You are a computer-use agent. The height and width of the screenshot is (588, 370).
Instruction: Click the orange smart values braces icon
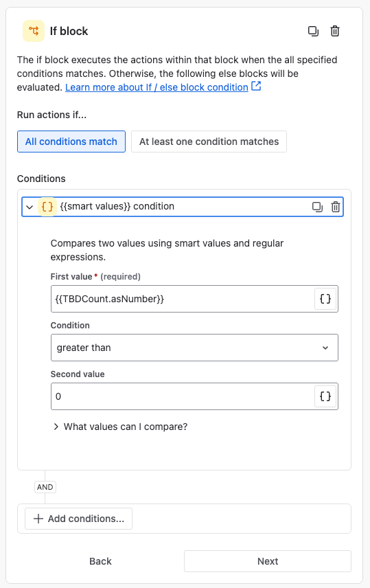tap(47, 207)
